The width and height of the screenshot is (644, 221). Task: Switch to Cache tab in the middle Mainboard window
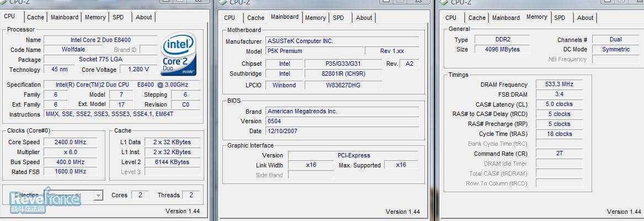(x=256, y=18)
